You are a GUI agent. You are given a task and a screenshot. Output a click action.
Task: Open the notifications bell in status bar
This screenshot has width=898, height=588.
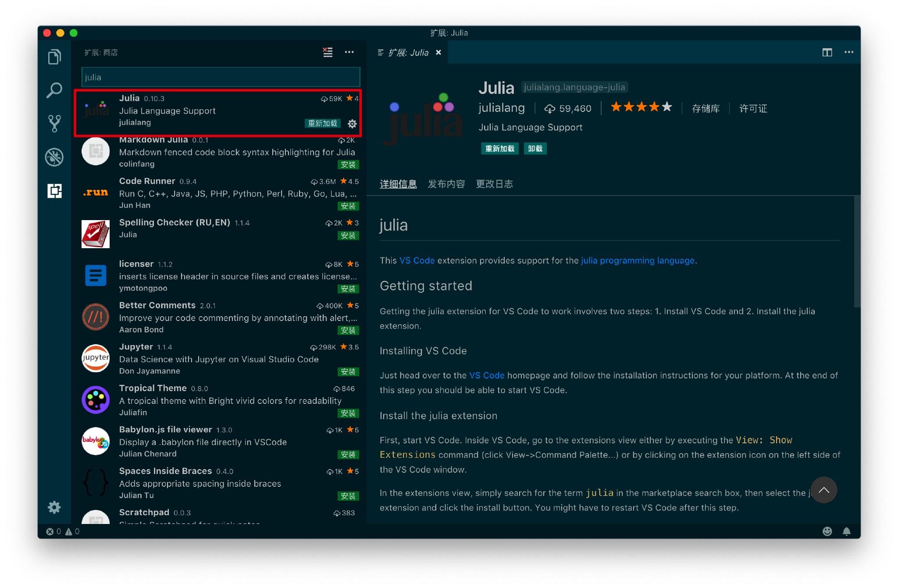tap(846, 531)
